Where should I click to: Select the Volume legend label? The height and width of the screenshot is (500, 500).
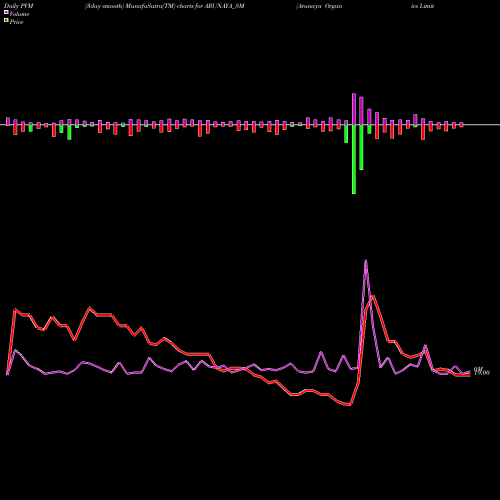[x=19, y=14]
